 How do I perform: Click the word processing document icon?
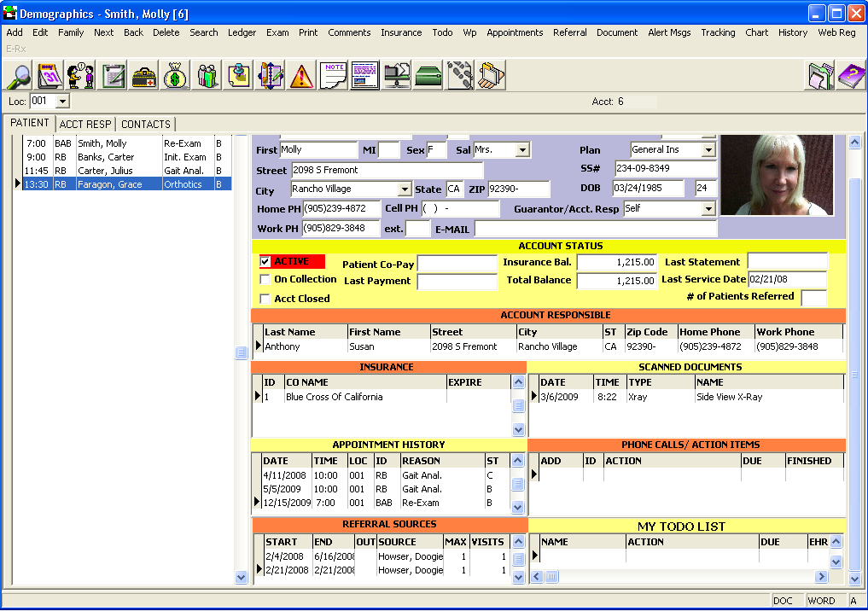[364, 76]
